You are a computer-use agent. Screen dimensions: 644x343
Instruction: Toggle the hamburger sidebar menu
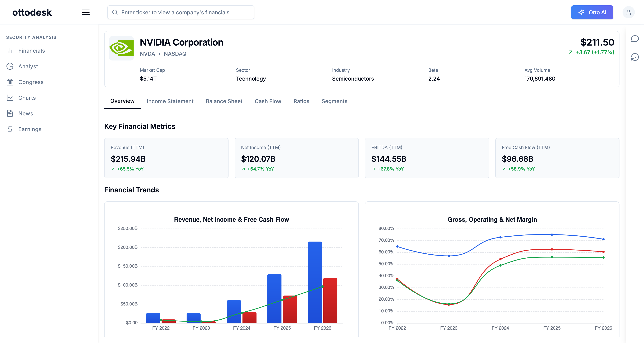point(86,12)
